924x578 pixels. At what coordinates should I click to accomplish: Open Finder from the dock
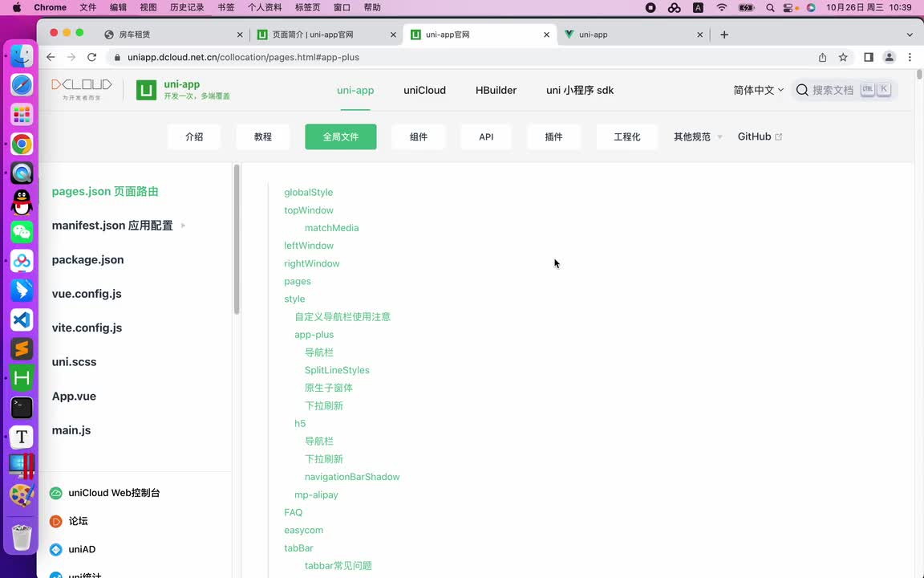click(22, 56)
